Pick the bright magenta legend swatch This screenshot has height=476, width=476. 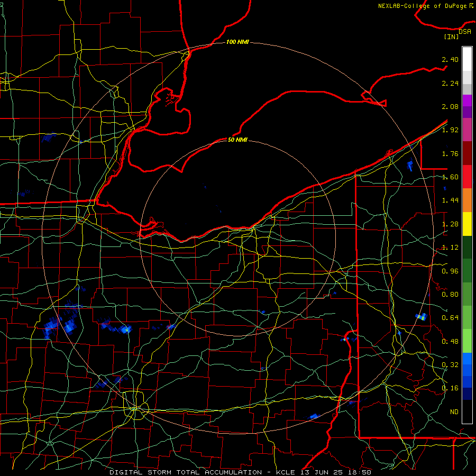coord(467,100)
